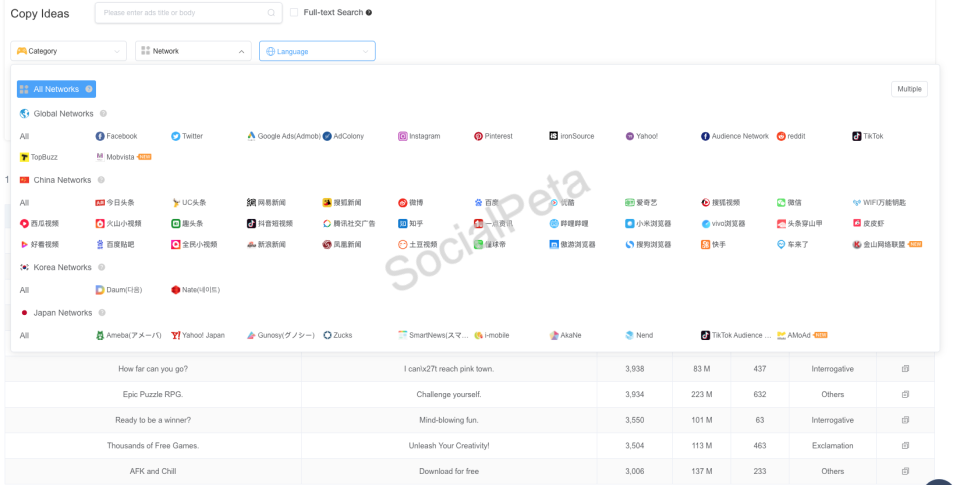Select All under China Networks

24,202
